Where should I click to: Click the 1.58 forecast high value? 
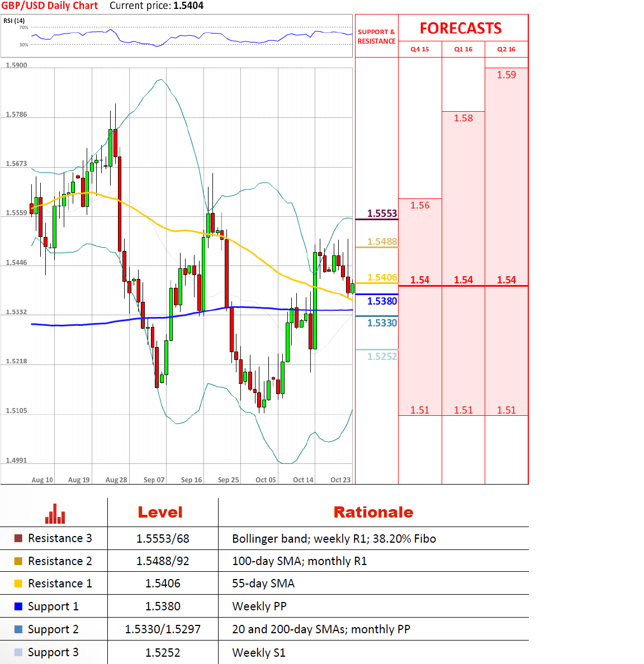pyautogui.click(x=463, y=118)
